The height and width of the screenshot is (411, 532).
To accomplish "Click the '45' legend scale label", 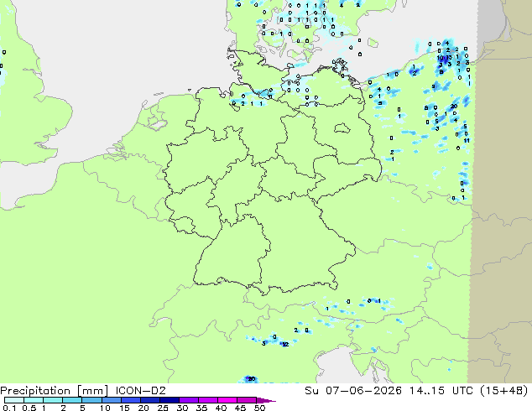I will tap(240, 408).
